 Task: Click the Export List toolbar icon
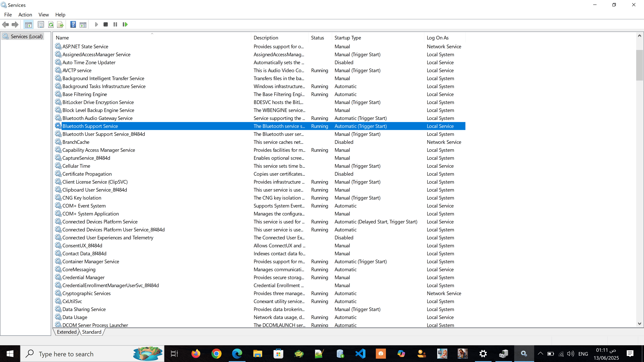[60, 24]
